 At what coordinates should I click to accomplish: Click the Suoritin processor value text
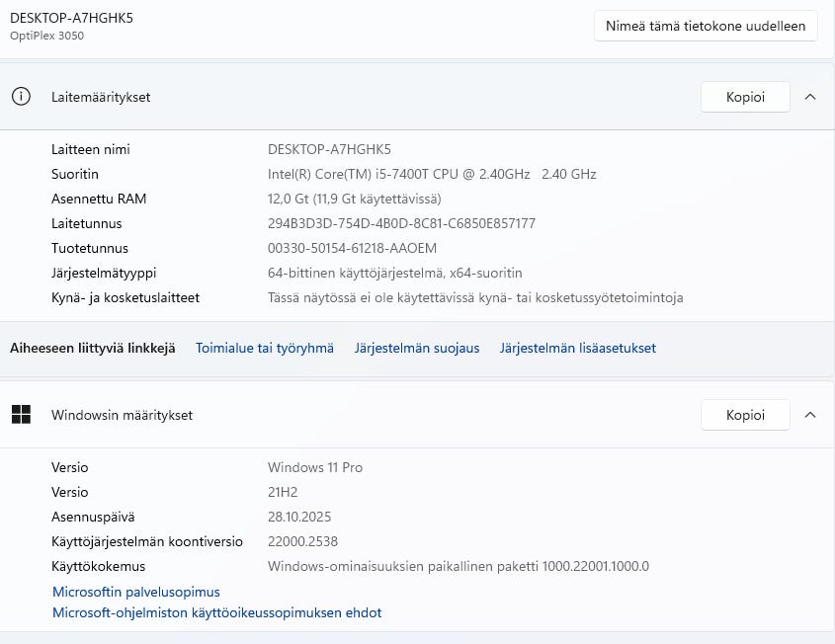[x=432, y=174]
